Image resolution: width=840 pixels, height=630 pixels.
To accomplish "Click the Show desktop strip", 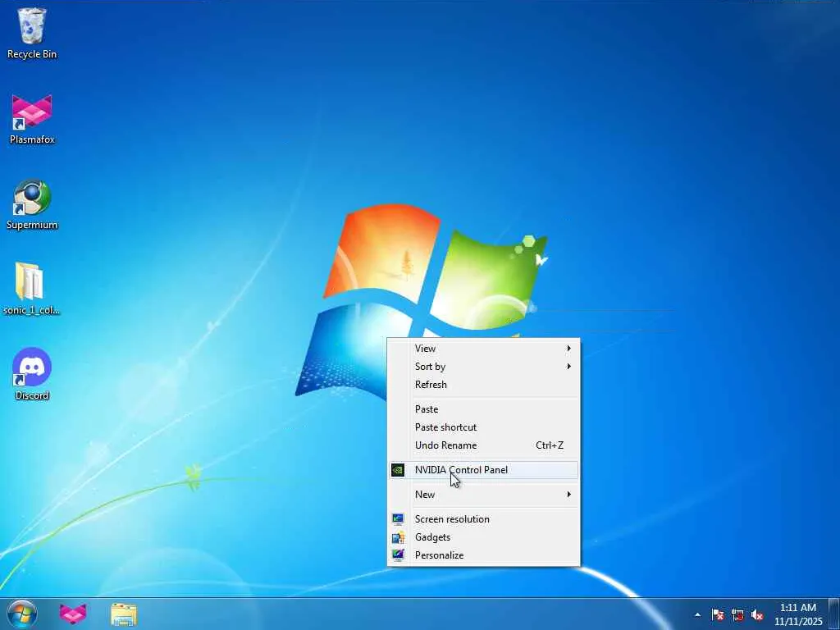I will click(834, 614).
